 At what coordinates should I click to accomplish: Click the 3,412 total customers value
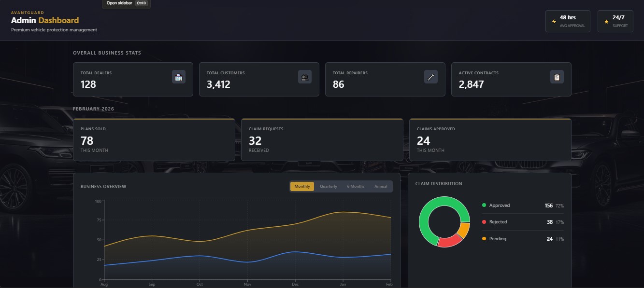(218, 84)
